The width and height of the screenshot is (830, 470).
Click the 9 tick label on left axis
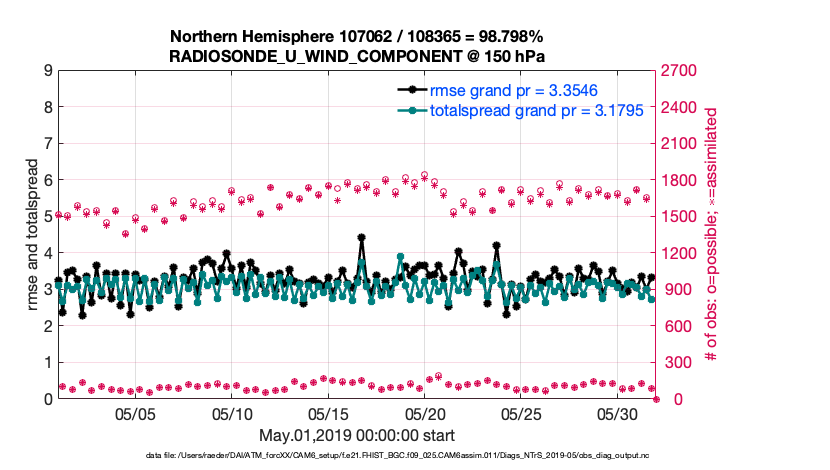coord(47,71)
